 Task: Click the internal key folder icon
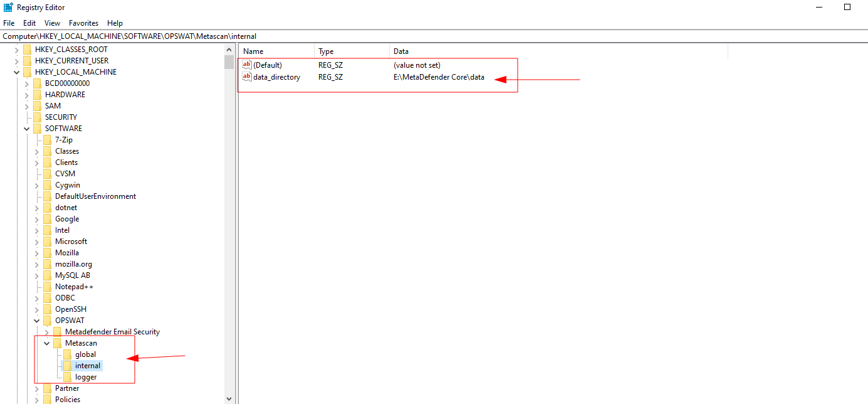67,366
